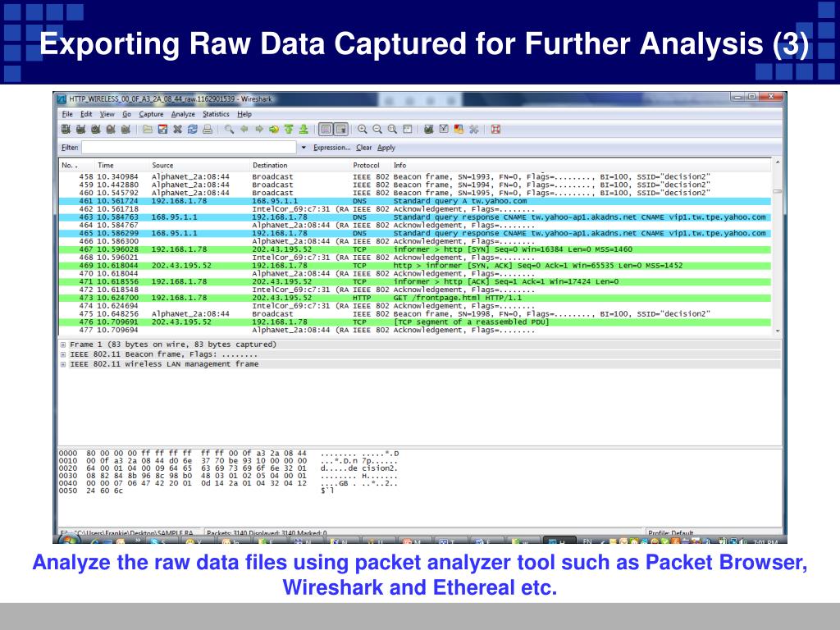Expand the Frame 1 tree node
Viewport: 840px width, 630px height.
(63, 345)
